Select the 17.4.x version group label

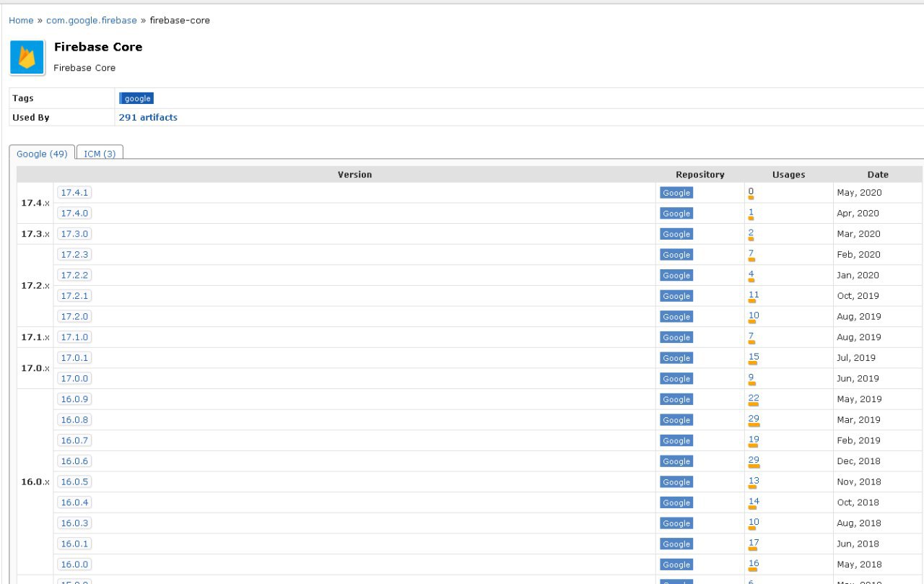click(x=35, y=204)
